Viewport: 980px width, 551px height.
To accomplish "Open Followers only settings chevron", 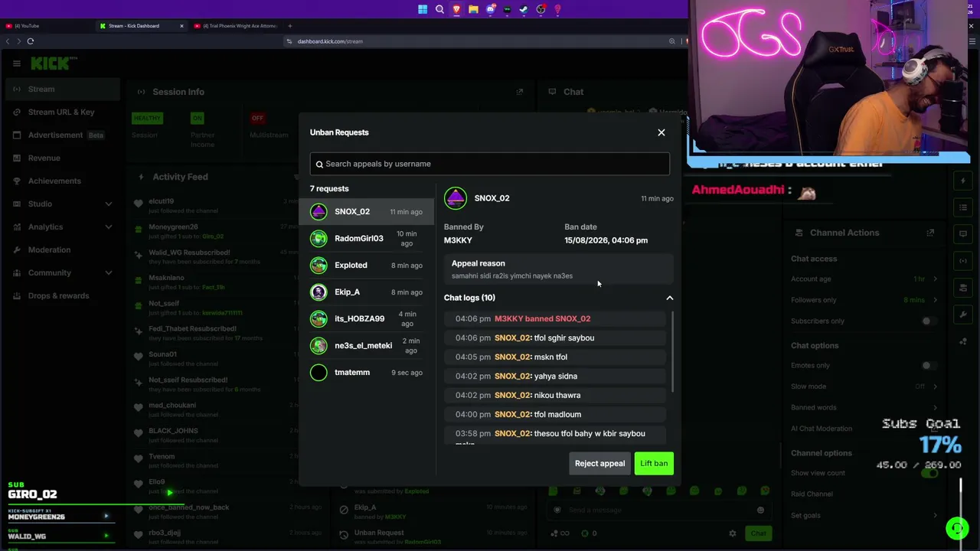I will pos(935,300).
